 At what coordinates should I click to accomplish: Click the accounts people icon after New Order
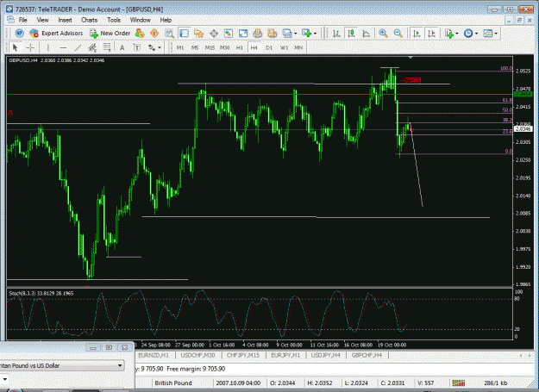[140, 34]
